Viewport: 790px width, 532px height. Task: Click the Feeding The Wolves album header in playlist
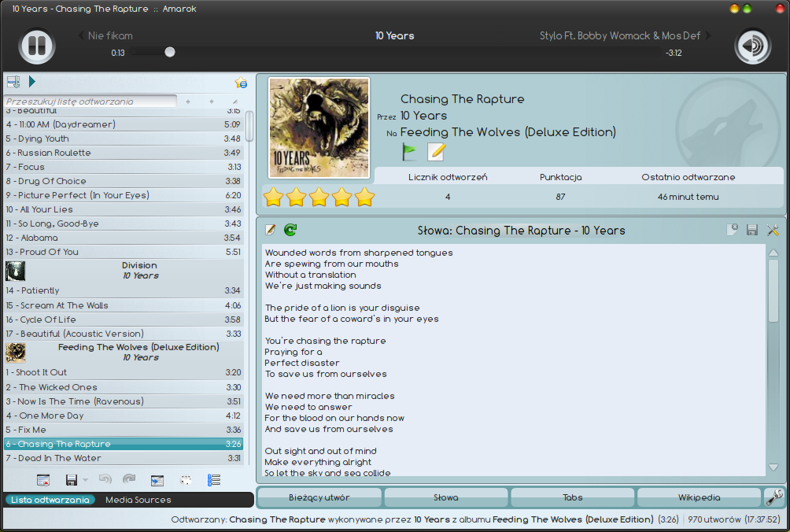(x=124, y=352)
